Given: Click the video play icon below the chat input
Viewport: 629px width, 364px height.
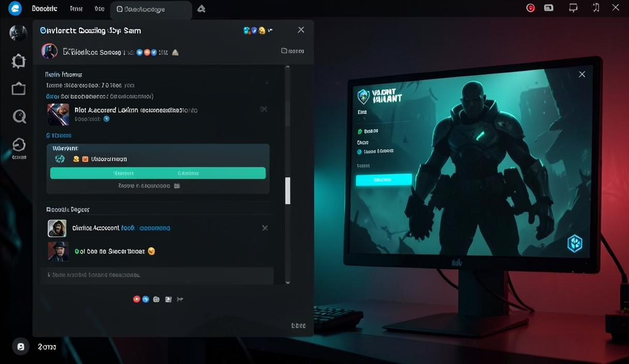Looking at the screenshot, I should [168, 299].
